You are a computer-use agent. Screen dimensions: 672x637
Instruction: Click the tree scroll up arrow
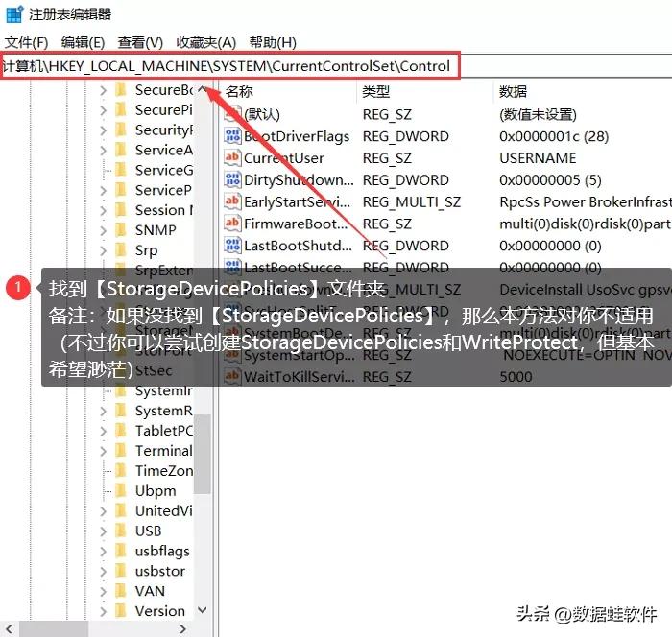coord(203,90)
